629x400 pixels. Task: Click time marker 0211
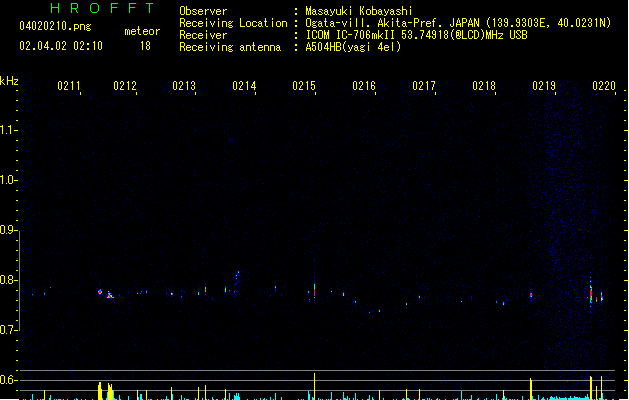[x=69, y=86]
